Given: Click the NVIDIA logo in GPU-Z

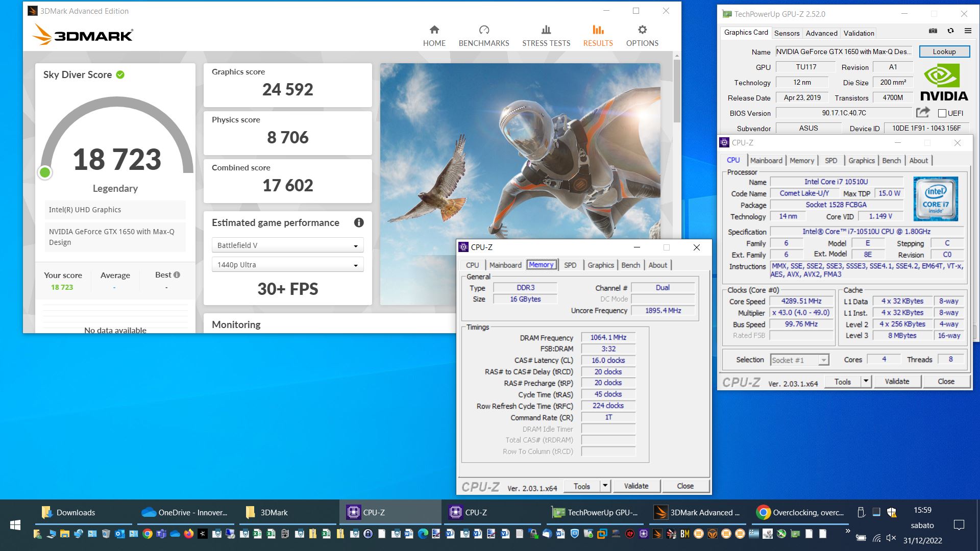Looking at the screenshot, I should click(x=944, y=82).
